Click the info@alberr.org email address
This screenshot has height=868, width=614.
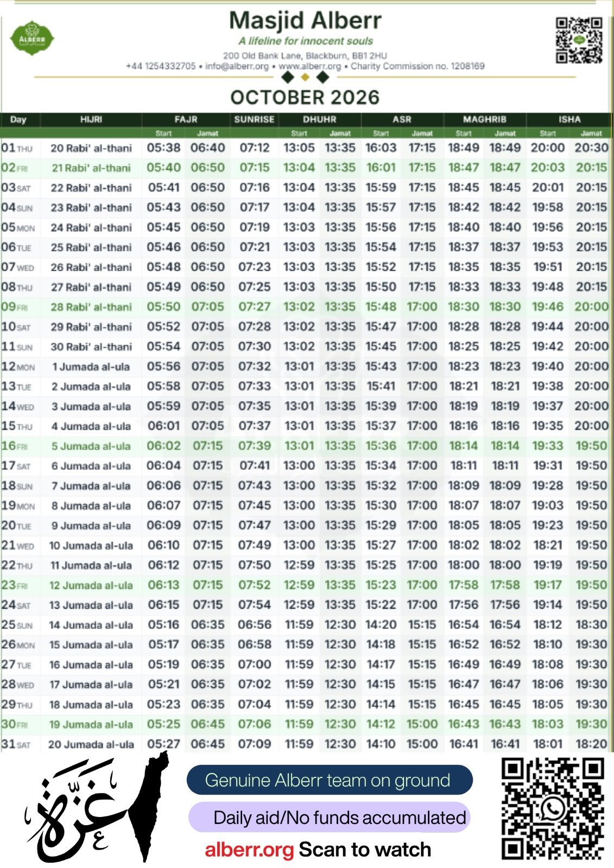237,66
